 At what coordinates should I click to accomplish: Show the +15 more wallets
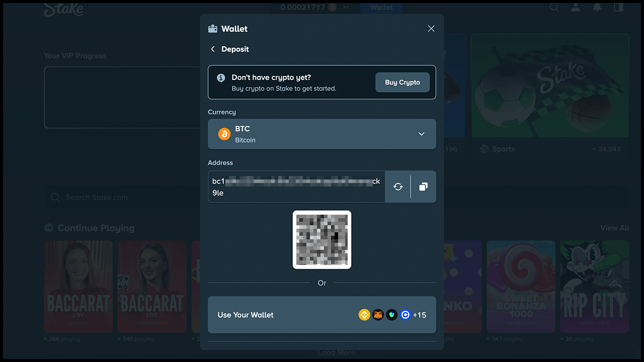pos(420,315)
